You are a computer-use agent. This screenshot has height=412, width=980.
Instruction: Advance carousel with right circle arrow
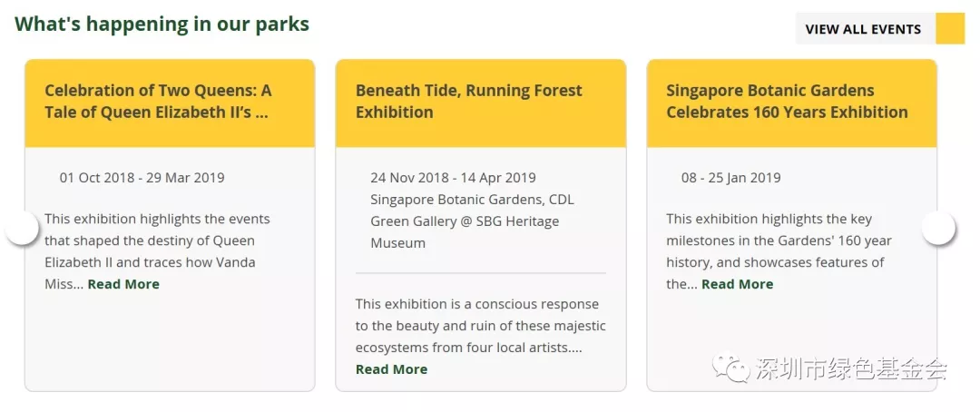[x=939, y=229]
